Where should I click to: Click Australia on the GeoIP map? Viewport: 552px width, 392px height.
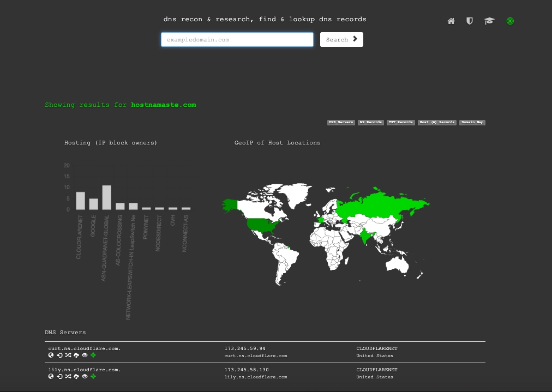pos(398,264)
